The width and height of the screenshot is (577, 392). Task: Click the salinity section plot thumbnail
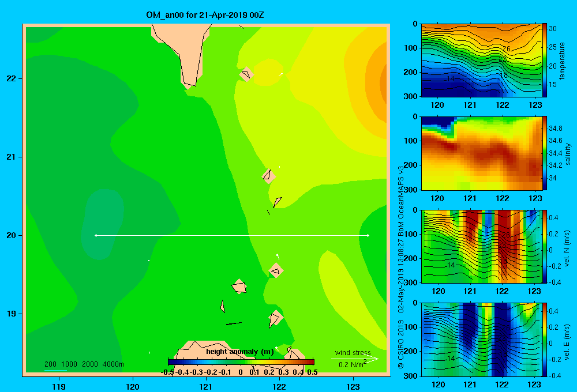(x=481, y=153)
